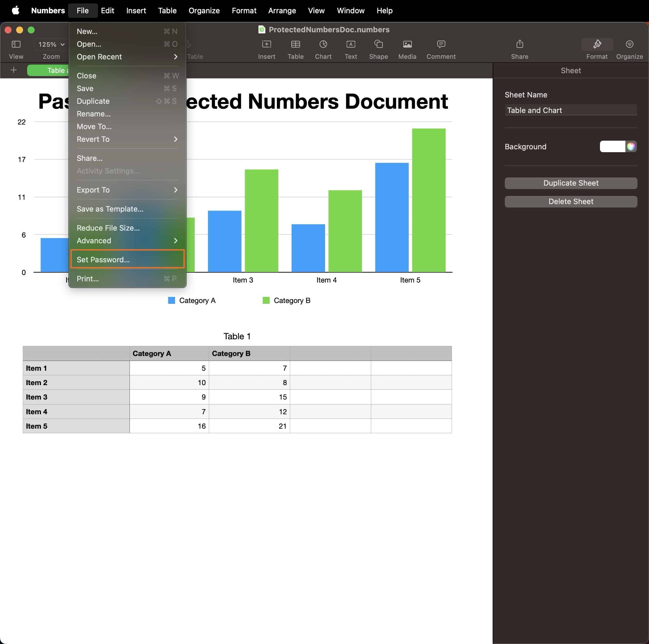Click the View sidebar icon in toolbar

pos(16,44)
